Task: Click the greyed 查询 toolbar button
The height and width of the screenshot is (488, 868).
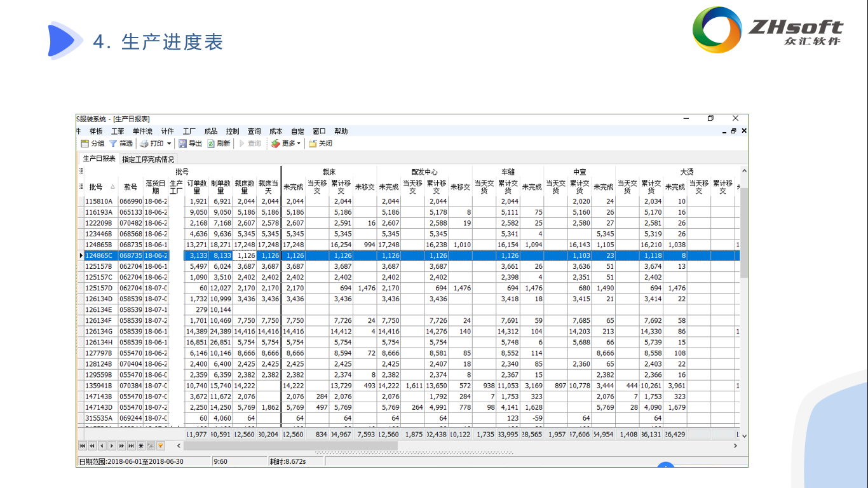Action: tap(250, 144)
